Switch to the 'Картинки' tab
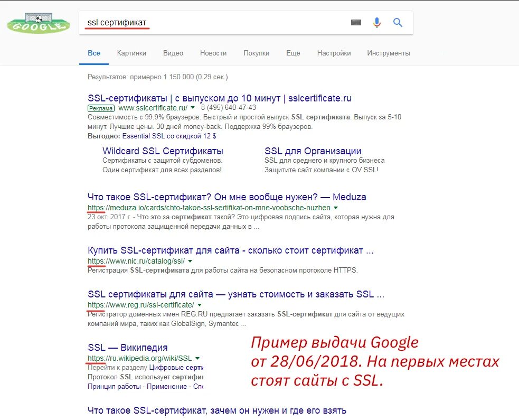 (x=131, y=53)
